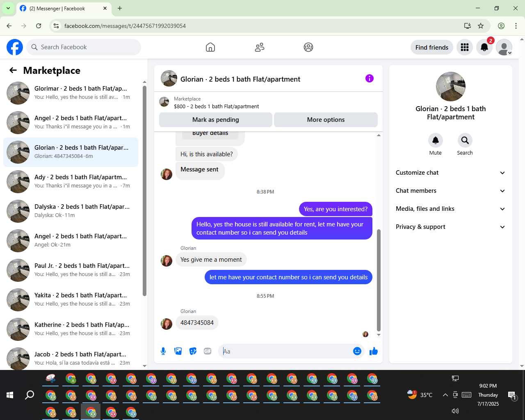This screenshot has width=525, height=420.
Task: Expand Media, files and links section
Action: tap(450, 209)
